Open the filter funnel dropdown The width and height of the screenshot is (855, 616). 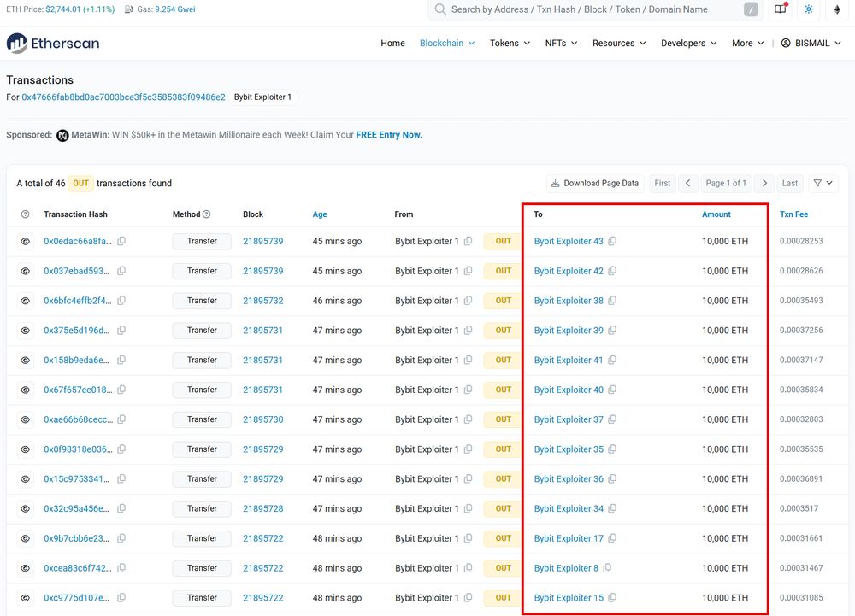point(823,183)
